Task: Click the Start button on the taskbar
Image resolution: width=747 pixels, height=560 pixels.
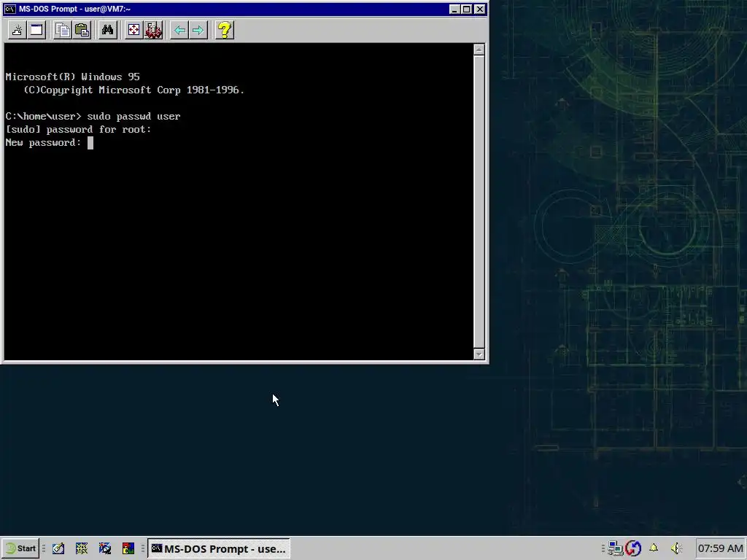Action: tap(20, 548)
